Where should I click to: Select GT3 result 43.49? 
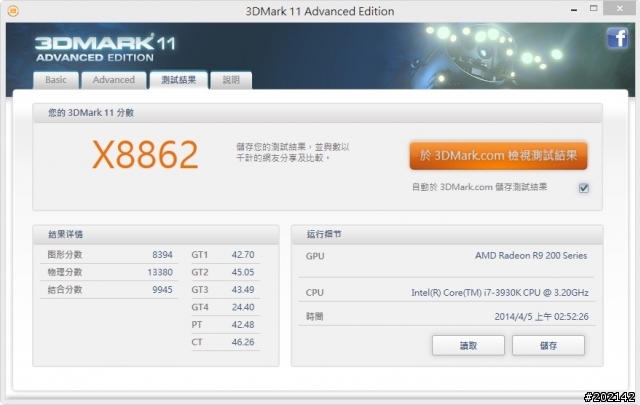click(x=243, y=290)
